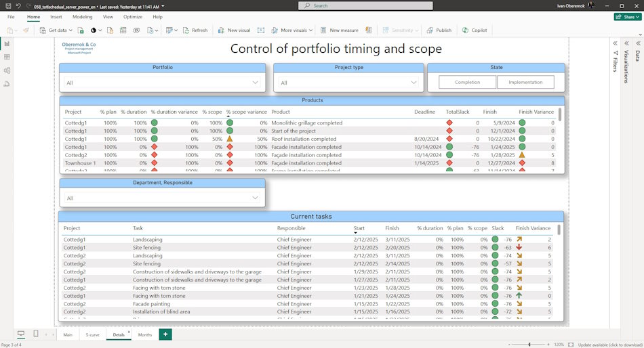Click the Enter data table icon
This screenshot has height=348, width=644.
pos(123,30)
